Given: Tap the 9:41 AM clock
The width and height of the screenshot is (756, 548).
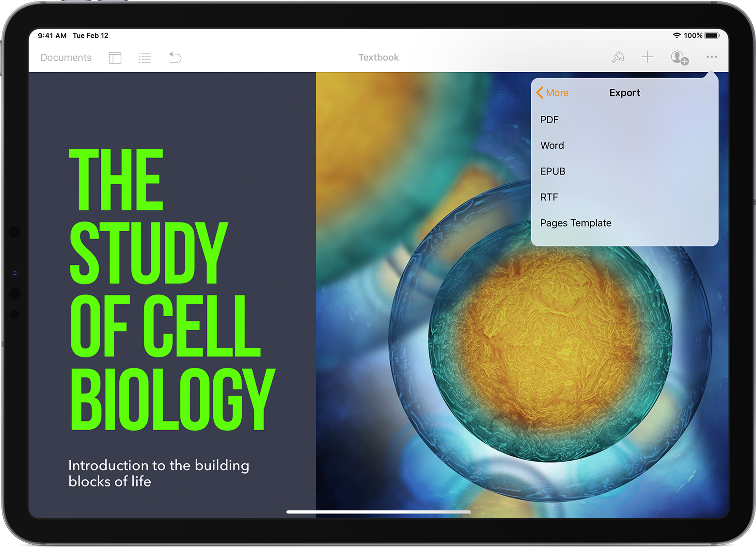Looking at the screenshot, I should pyautogui.click(x=52, y=35).
